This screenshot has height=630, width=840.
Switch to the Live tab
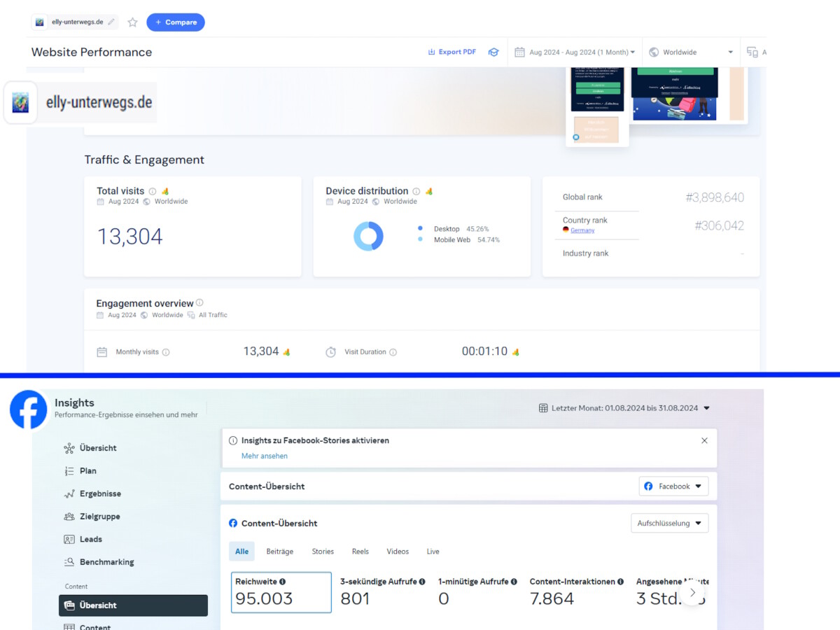[433, 552]
